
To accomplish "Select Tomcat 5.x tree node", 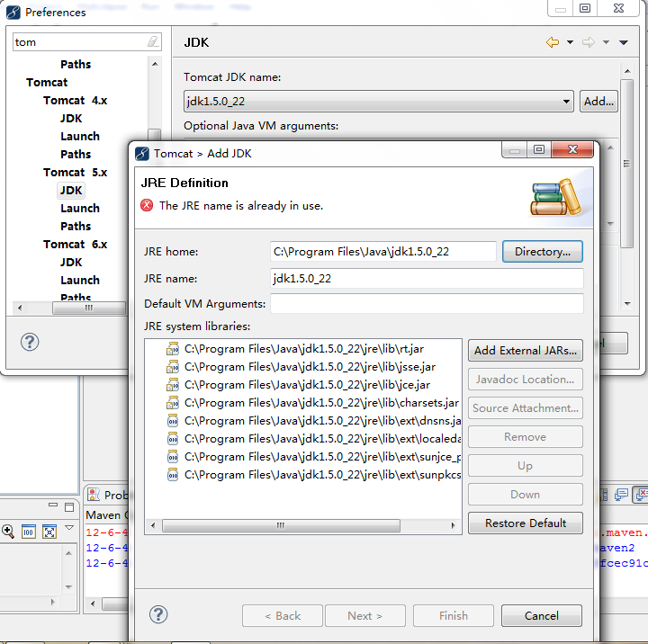I will pyautogui.click(x=76, y=173).
